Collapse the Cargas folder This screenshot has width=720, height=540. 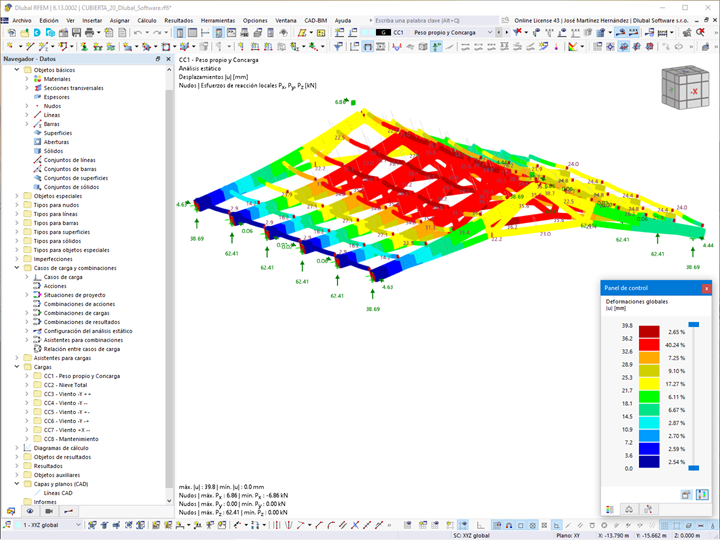[x=17, y=367]
